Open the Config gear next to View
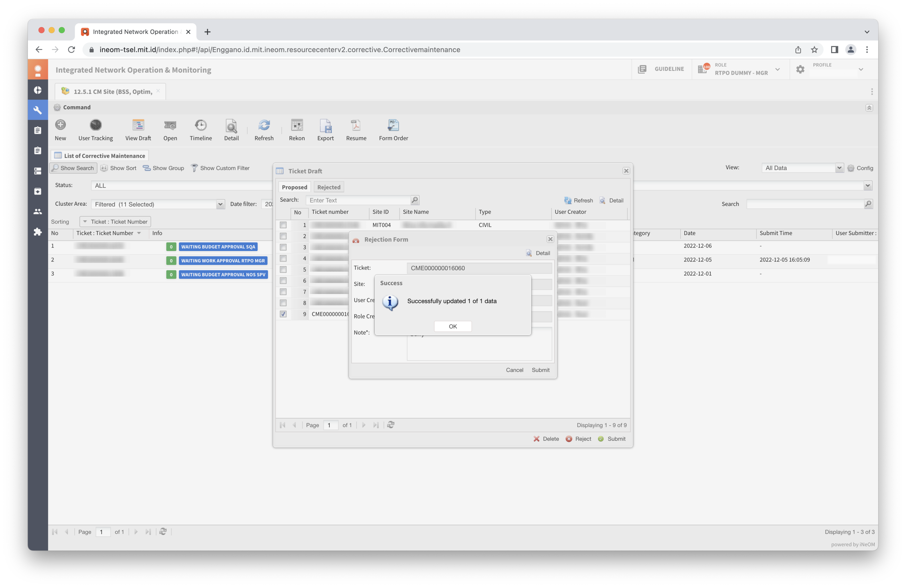The image size is (902, 588). pos(860,168)
